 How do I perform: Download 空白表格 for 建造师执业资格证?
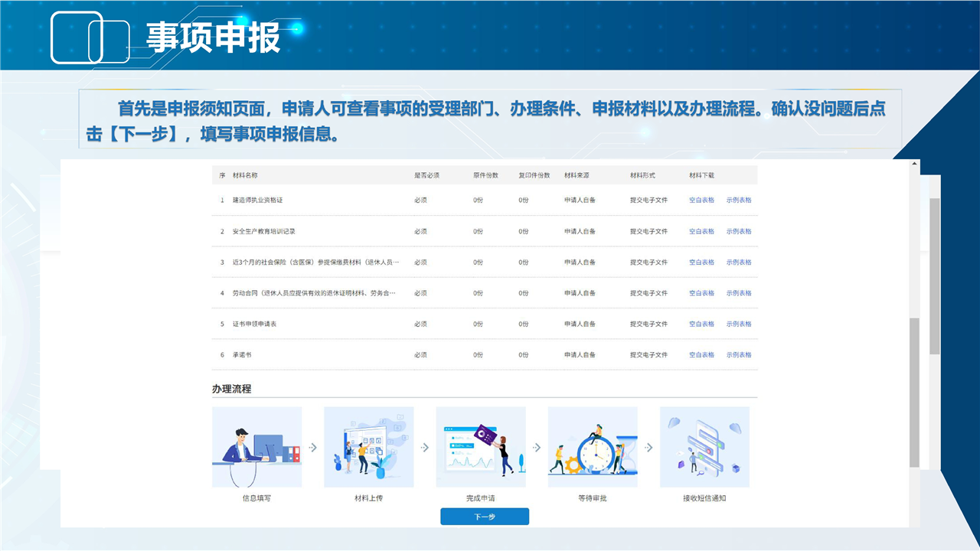[701, 201]
